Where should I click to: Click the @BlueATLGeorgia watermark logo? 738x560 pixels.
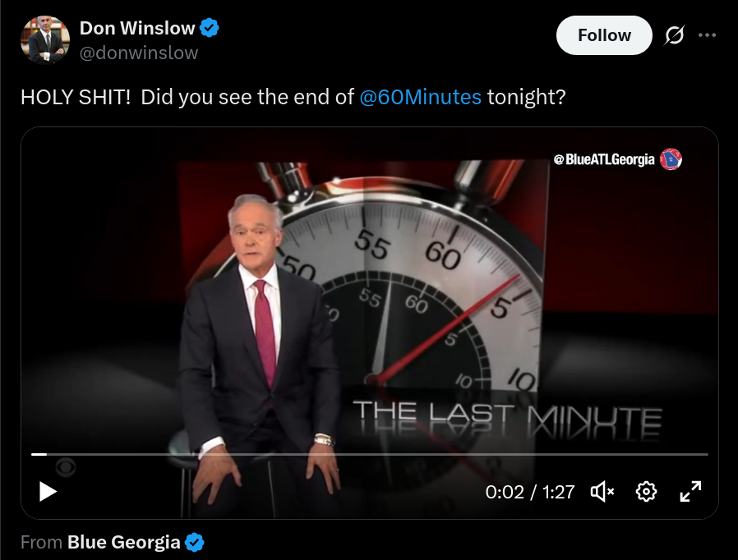pos(671,159)
